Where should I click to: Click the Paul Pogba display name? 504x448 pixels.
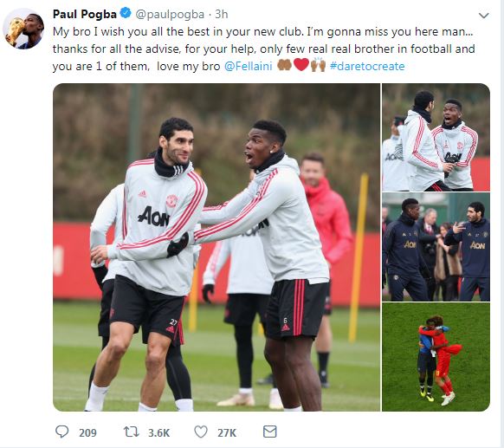coord(85,14)
